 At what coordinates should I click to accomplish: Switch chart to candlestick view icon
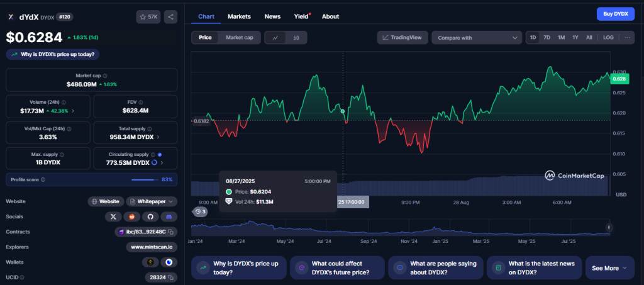[296, 38]
